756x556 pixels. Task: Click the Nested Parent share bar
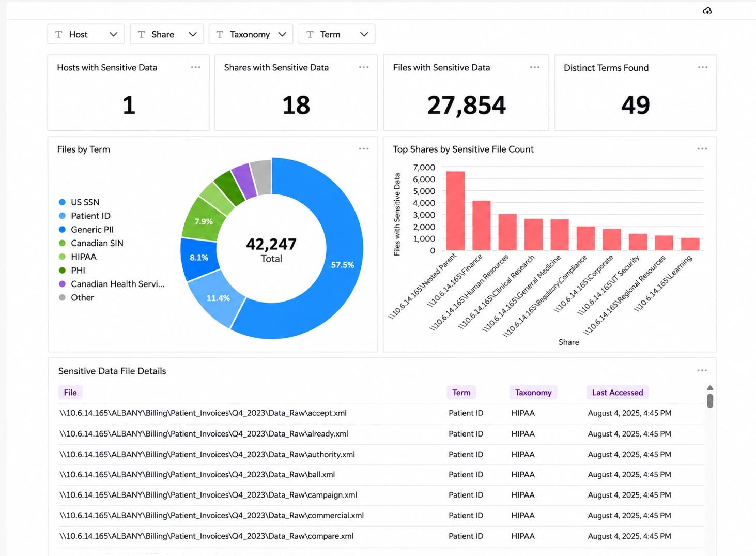(x=455, y=211)
